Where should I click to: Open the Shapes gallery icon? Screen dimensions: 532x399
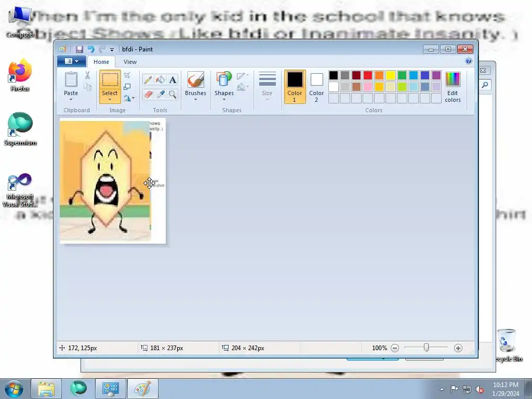pyautogui.click(x=224, y=79)
